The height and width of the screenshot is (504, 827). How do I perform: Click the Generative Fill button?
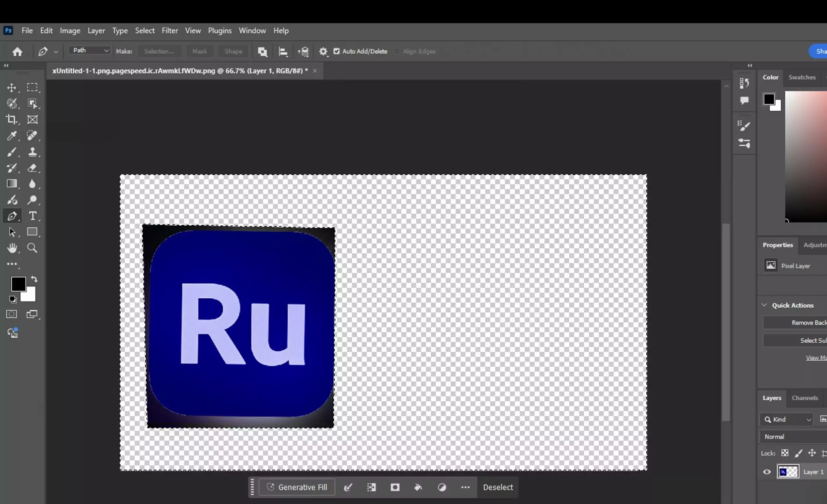coord(297,487)
